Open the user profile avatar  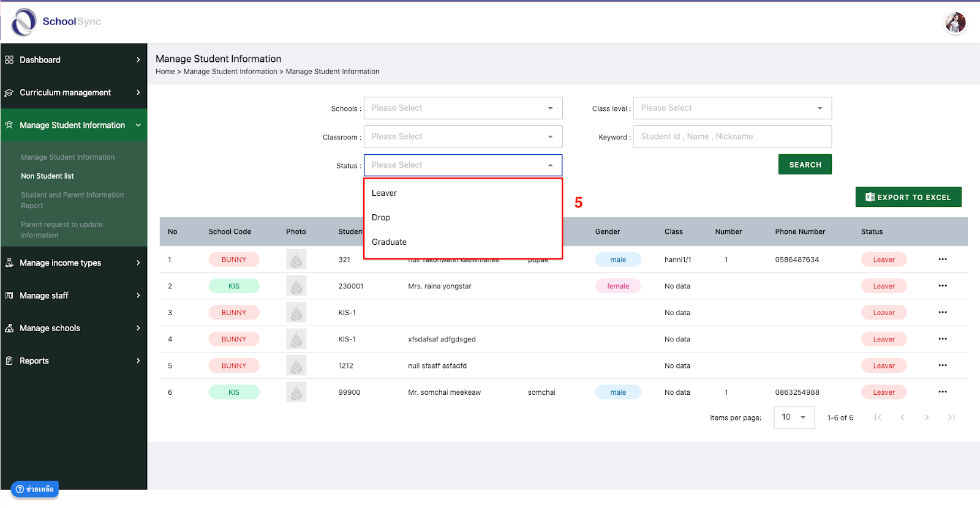[x=955, y=23]
